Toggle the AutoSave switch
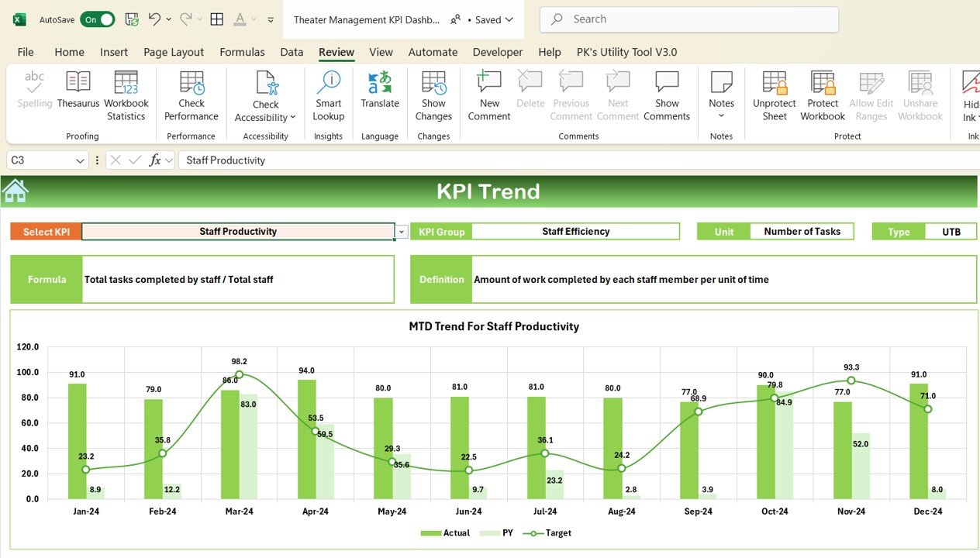The height and width of the screenshot is (558, 980). pyautogui.click(x=98, y=19)
